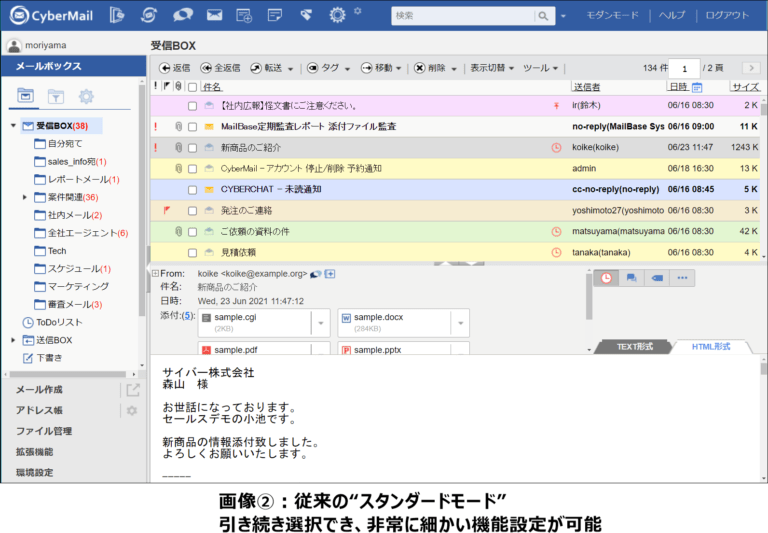
Task: Toggle the select-all checkbox in list header
Action: (x=192, y=87)
